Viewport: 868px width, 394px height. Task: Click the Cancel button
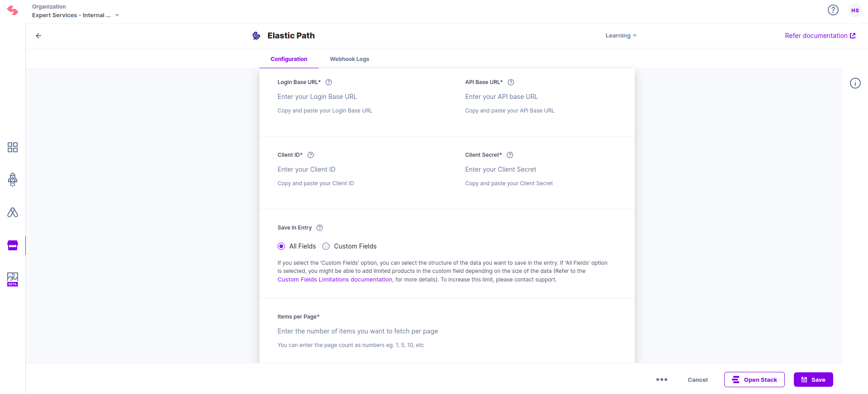(698, 380)
